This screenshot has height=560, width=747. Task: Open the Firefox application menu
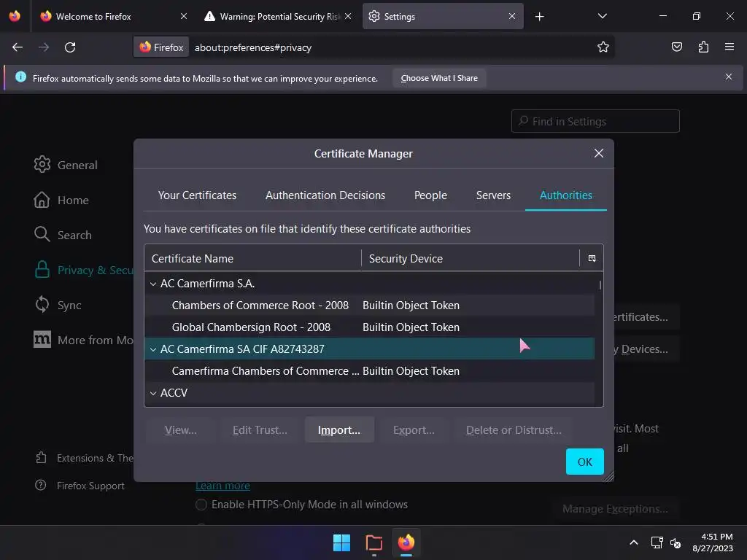click(x=729, y=47)
